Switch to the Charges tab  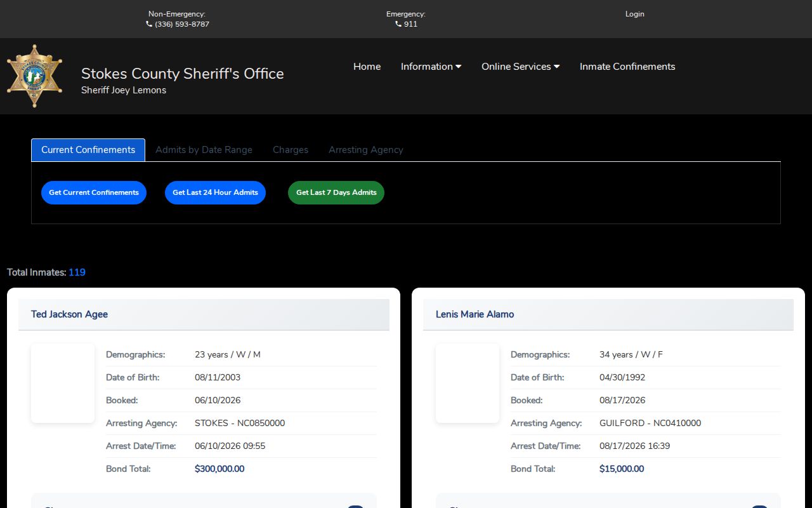point(291,150)
